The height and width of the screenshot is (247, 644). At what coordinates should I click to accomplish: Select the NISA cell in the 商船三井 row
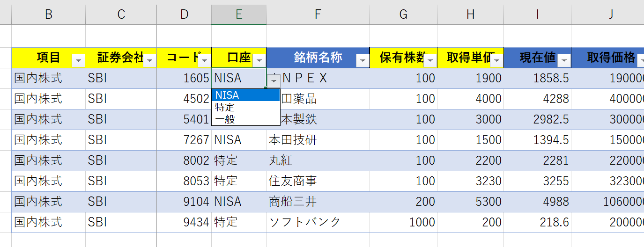[x=239, y=202]
